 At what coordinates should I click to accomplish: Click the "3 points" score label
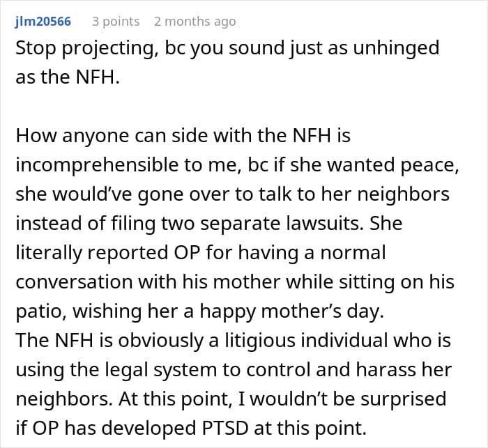116,22
